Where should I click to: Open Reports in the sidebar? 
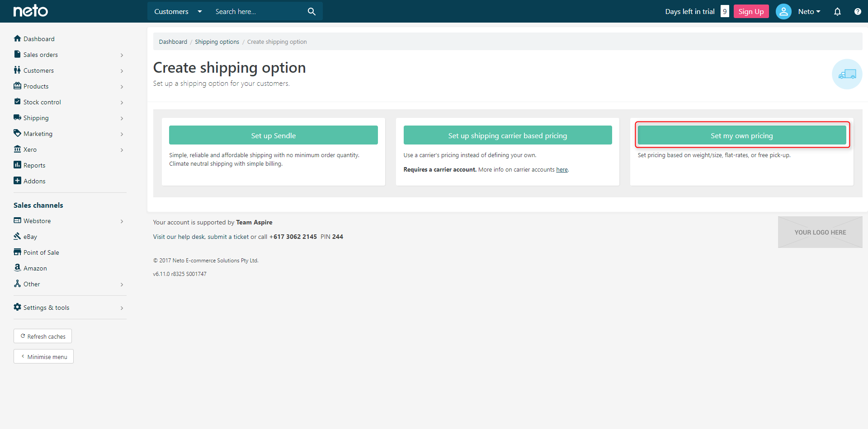(34, 165)
